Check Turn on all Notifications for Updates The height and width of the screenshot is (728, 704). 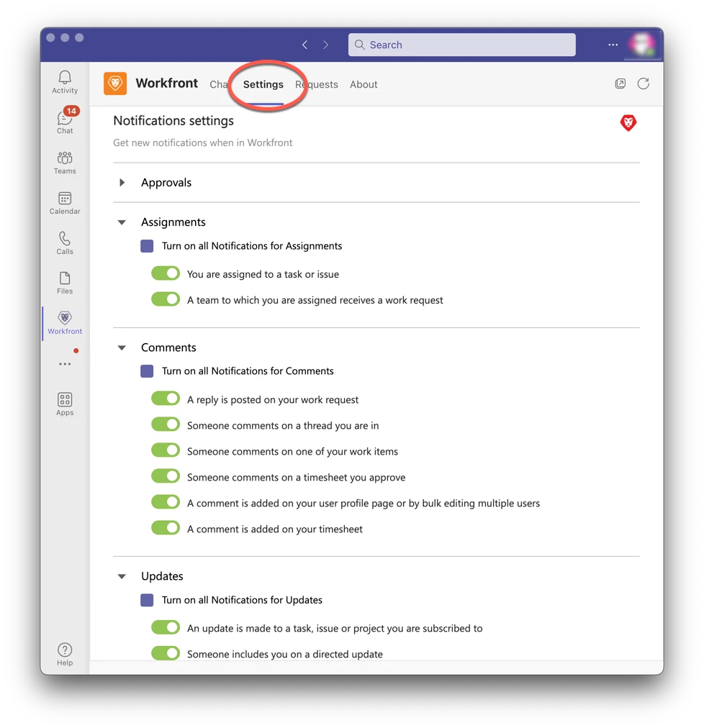click(147, 600)
